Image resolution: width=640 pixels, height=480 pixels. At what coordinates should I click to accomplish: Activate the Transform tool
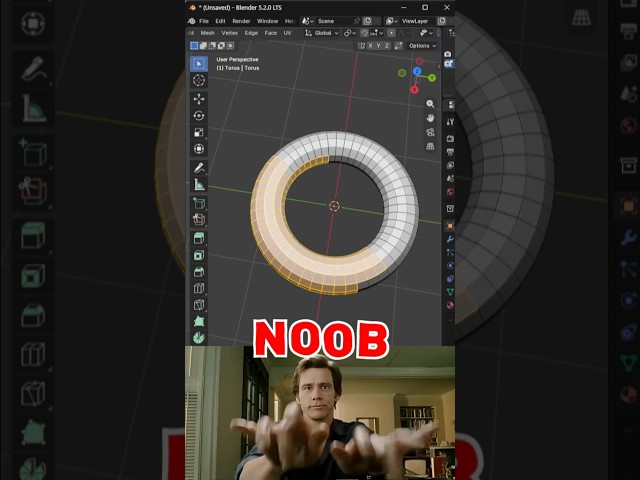(199, 149)
